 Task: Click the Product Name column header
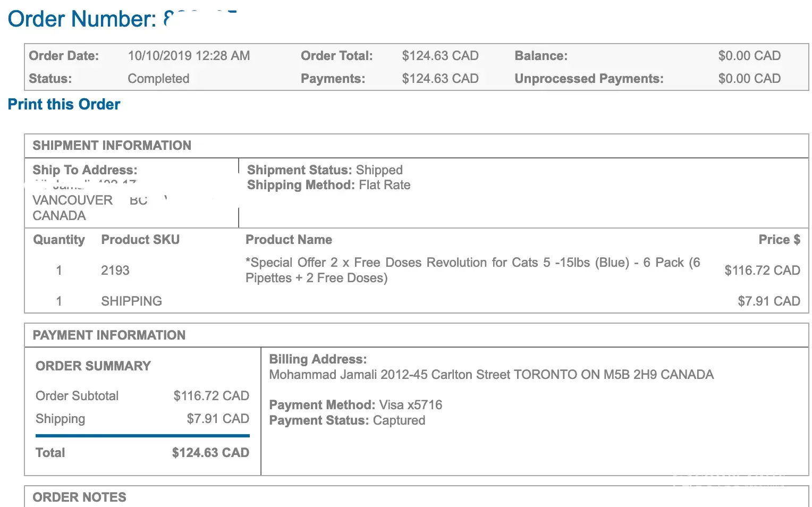click(289, 240)
